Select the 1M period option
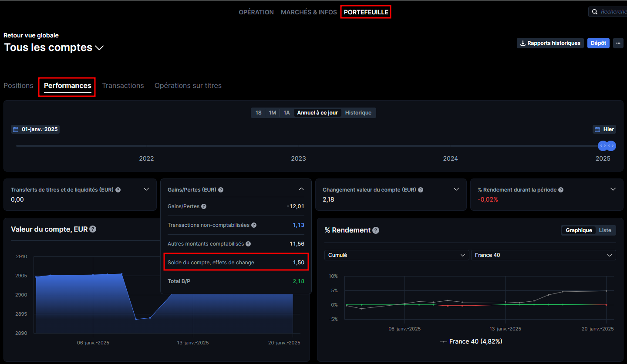The image size is (627, 364). pyautogui.click(x=272, y=113)
